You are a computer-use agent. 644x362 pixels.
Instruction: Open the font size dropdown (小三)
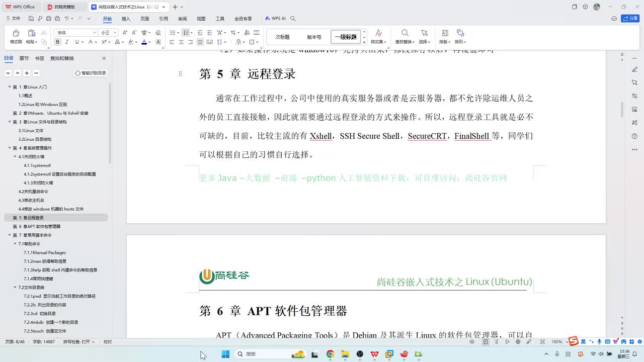[x=115, y=33]
